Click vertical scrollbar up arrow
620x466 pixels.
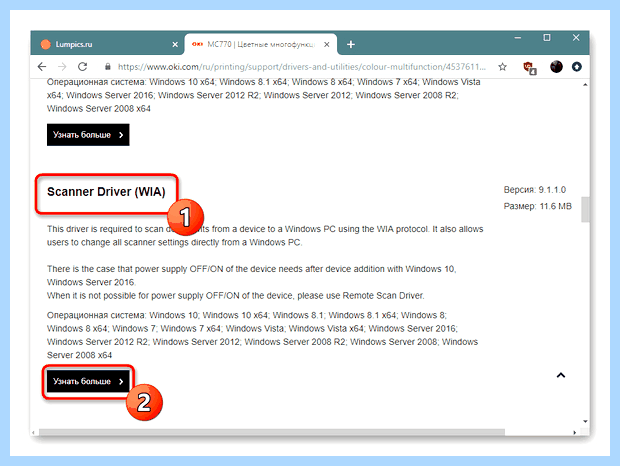pos(585,85)
